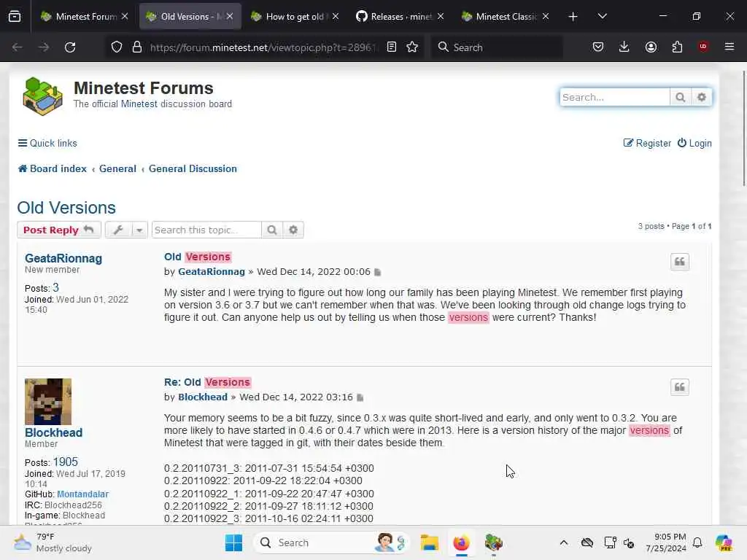The image size is (747, 560).
Task: Submit forum search with magnifier button
Action: click(x=681, y=97)
